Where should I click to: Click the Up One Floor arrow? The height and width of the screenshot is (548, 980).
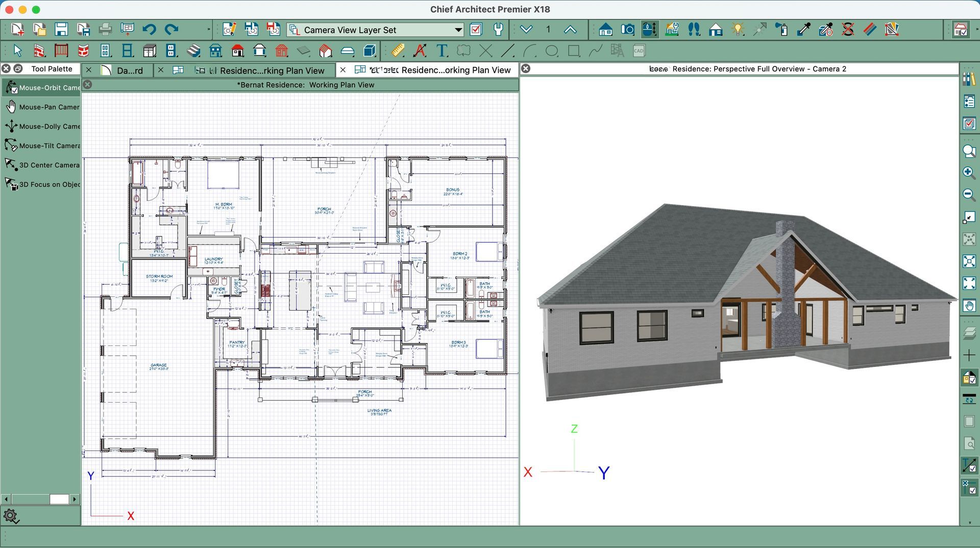570,30
